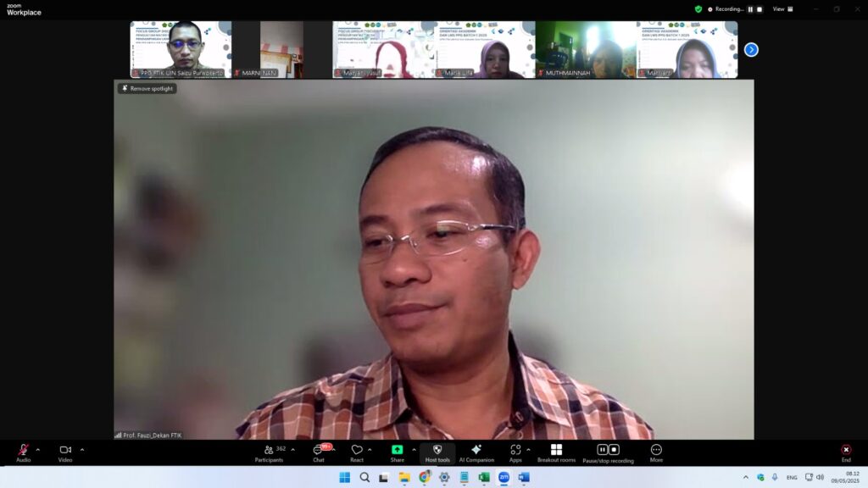Click the red End meeting button
The height and width of the screenshot is (488, 868).
[x=845, y=450]
